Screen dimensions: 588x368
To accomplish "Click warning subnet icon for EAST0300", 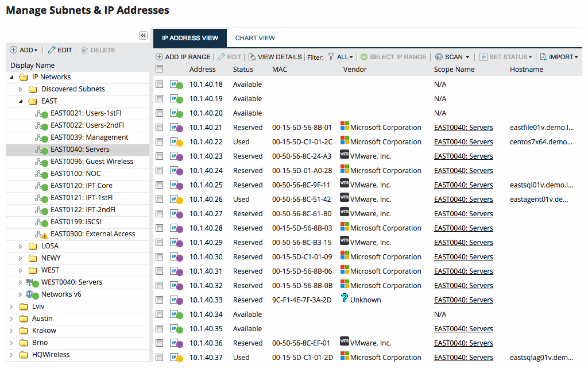I will click(x=41, y=235).
